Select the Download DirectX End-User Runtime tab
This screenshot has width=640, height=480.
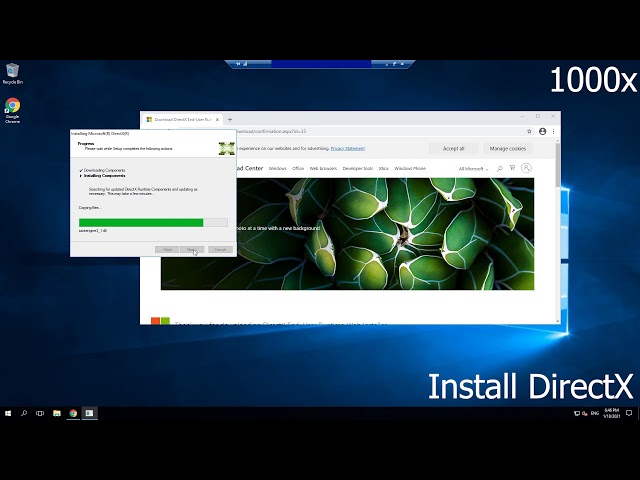click(x=182, y=119)
